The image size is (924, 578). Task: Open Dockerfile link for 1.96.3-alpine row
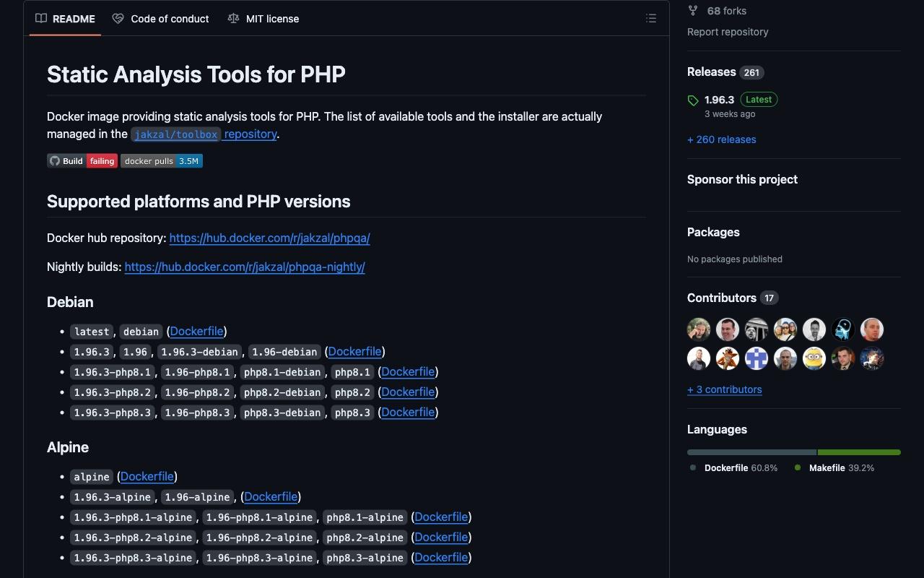[x=271, y=496]
